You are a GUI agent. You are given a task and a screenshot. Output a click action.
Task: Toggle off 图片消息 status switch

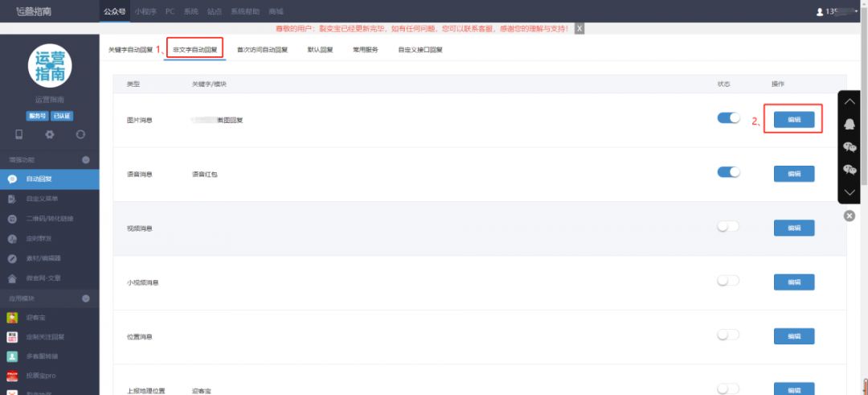[728, 118]
